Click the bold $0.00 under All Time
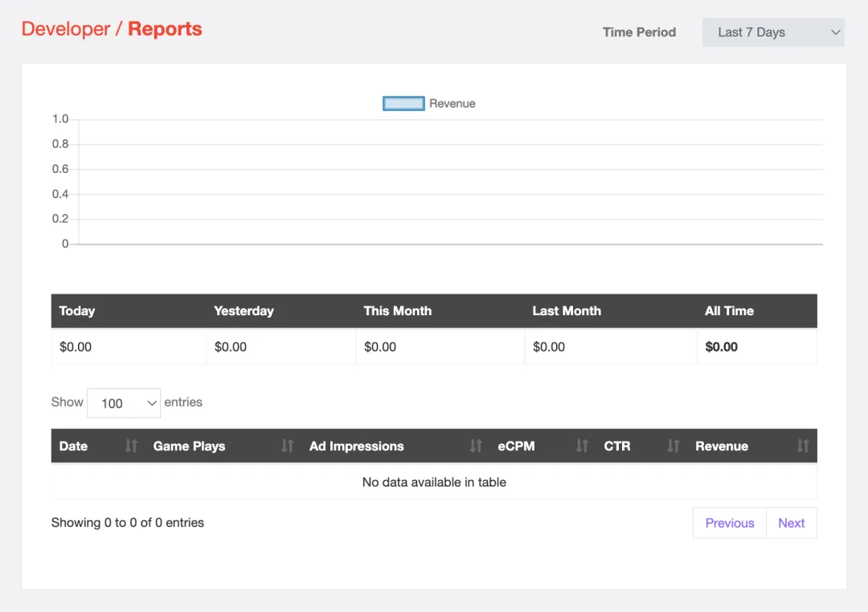This screenshot has height=612, width=868. pos(721,347)
